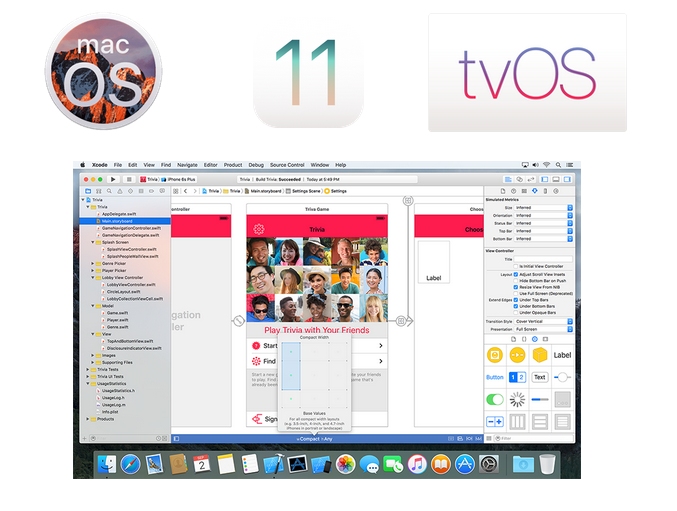Open the Report navigator speech bubble icon
Screen dimensions: 677x511
click(x=162, y=191)
